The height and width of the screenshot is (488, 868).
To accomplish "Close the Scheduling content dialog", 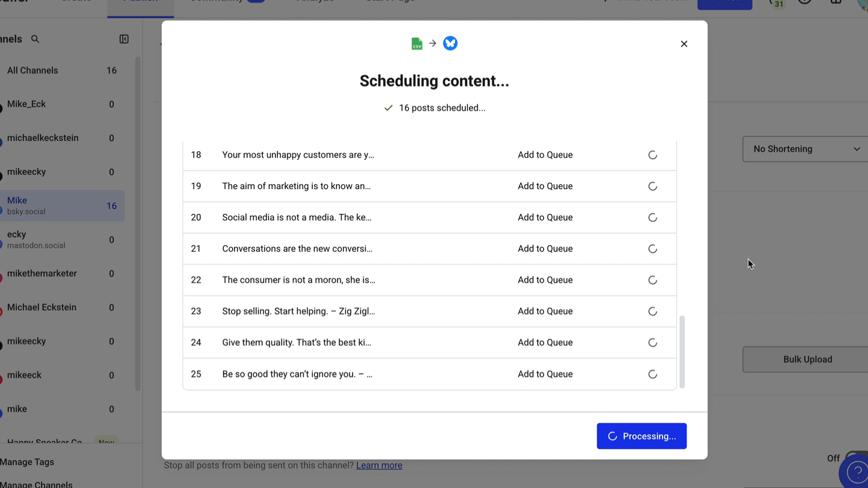I will coord(684,44).
